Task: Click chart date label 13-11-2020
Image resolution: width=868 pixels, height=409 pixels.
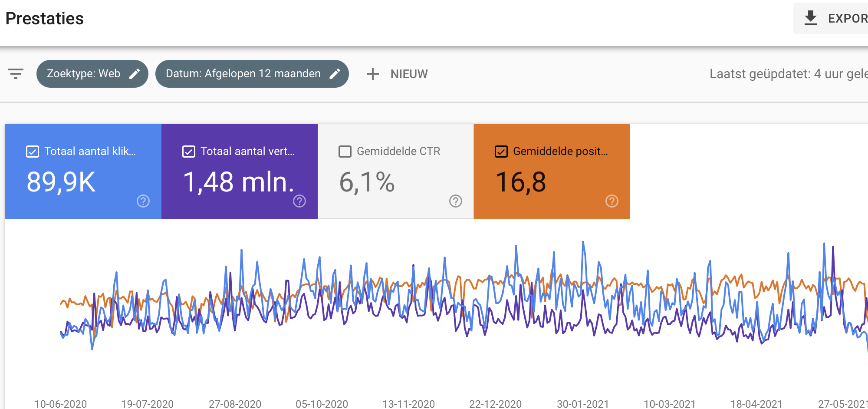Action: tap(408, 404)
